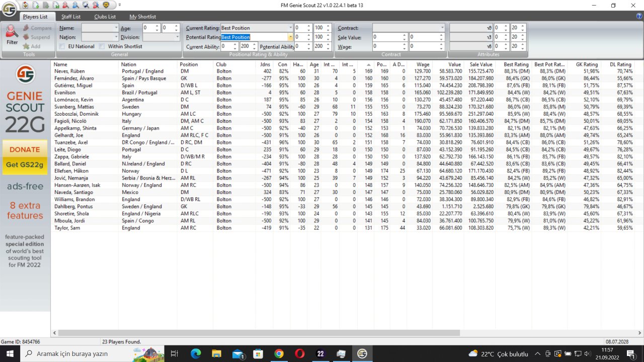Click the left arrow of horizontal scrollbar
The width and height of the screenshot is (644, 362).
pos(54,333)
